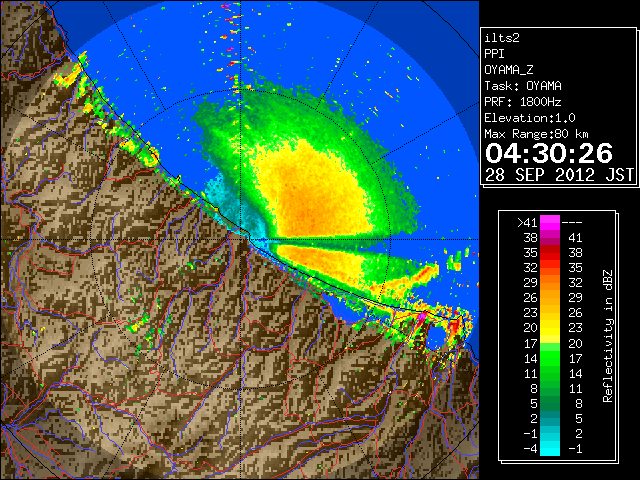Select the "PPI" scan type text
640x480 pixels.
point(494,54)
